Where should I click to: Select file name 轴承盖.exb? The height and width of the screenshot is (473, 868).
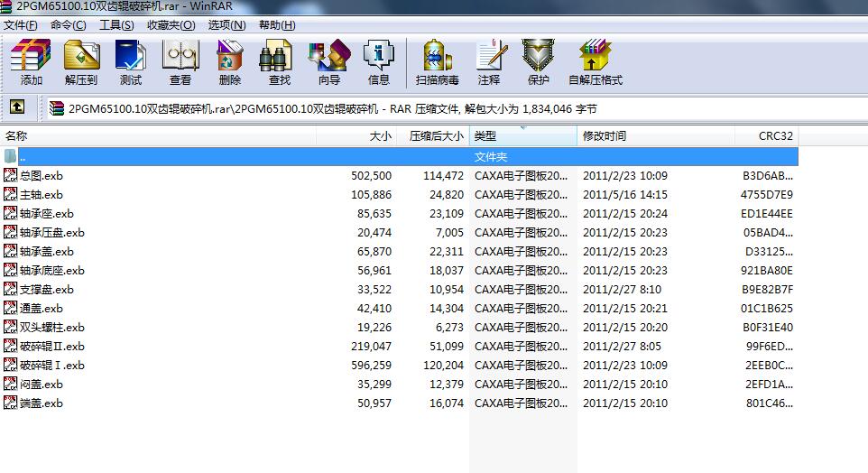(47, 252)
